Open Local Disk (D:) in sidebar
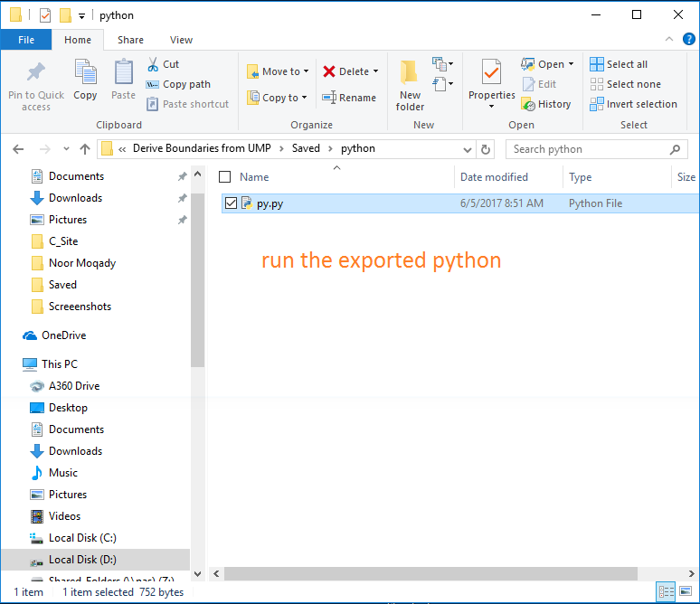Screen dimensions: 700x604 click(x=96, y=560)
